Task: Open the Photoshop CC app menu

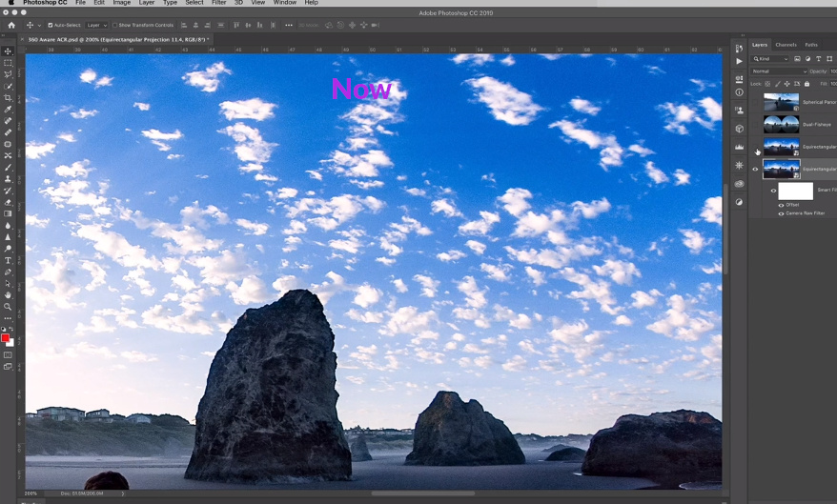Action: click(x=45, y=3)
